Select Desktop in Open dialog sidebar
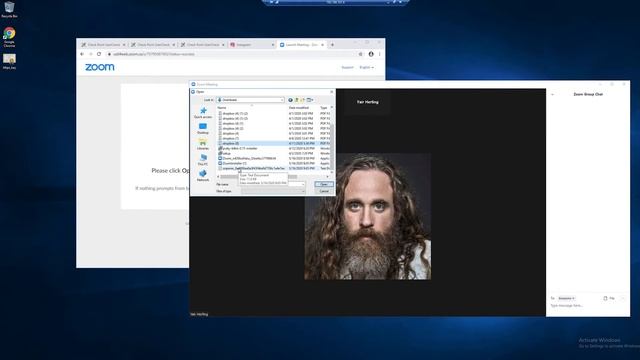 click(x=203, y=129)
